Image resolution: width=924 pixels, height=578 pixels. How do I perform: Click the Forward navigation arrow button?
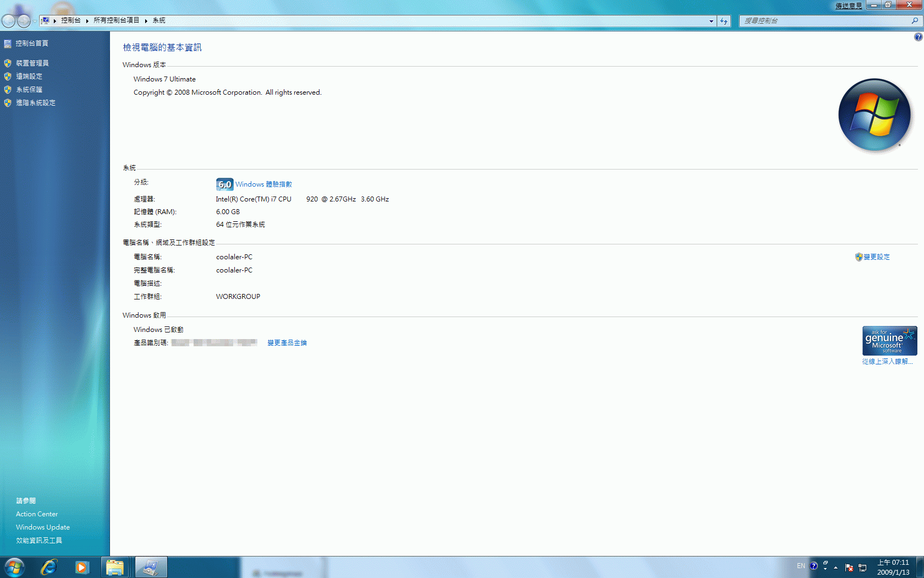(24, 21)
